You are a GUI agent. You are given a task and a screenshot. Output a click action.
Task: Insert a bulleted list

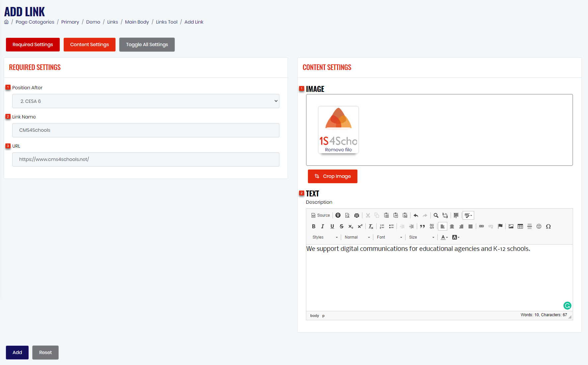(391, 226)
